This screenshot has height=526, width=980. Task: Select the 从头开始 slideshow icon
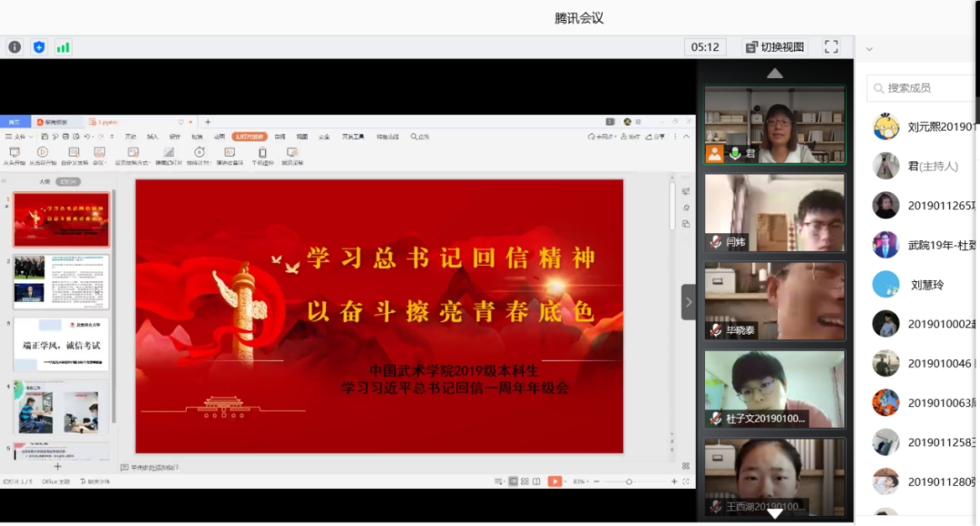[x=15, y=152]
